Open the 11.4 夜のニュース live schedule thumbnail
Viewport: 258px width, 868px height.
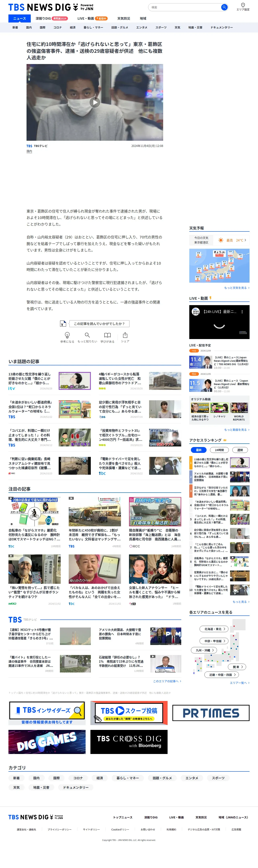pos(200,363)
